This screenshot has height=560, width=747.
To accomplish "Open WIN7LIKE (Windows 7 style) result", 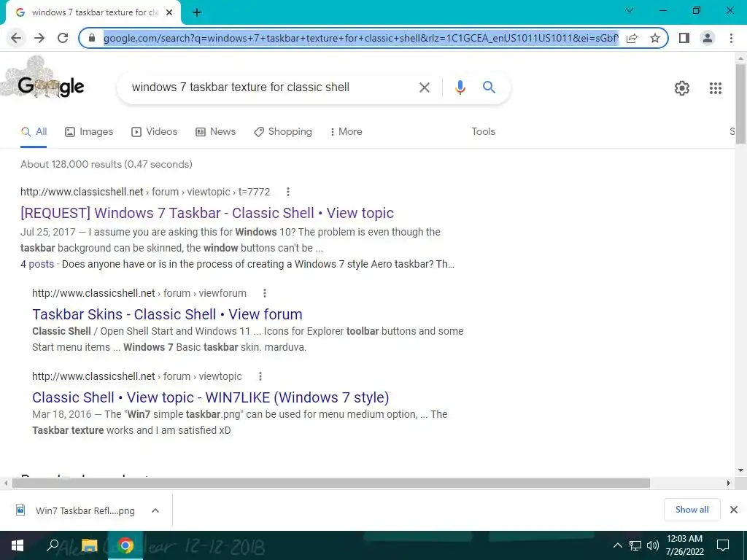I will pyautogui.click(x=211, y=397).
